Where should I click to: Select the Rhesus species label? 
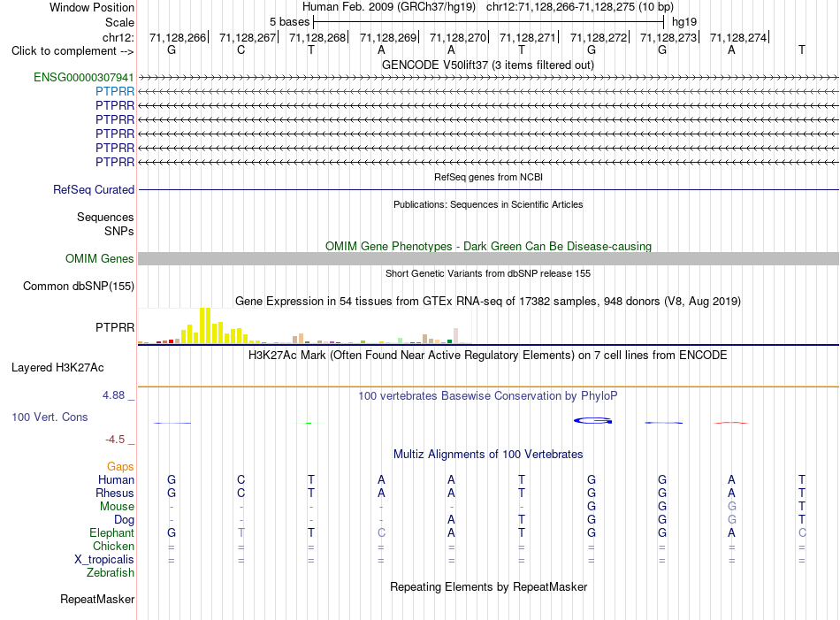115,493
